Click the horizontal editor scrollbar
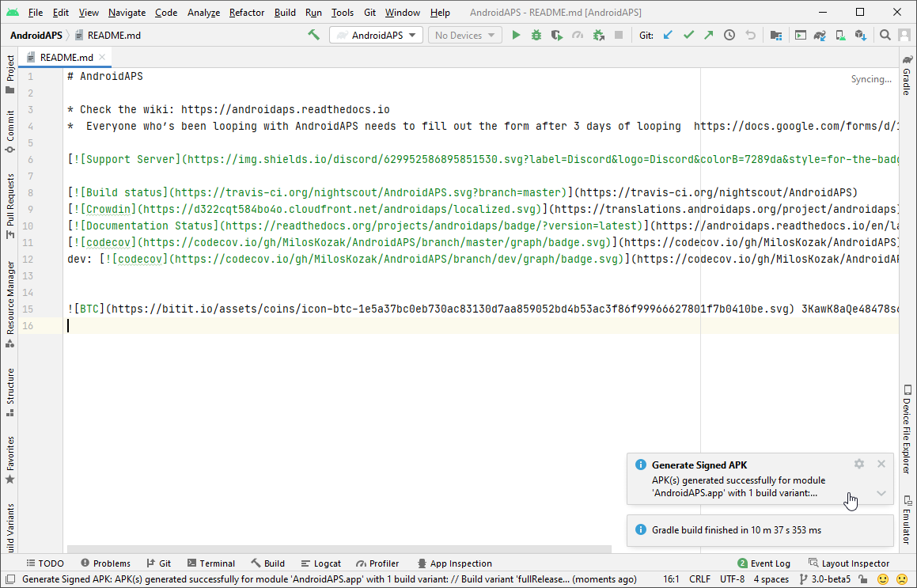 point(339,549)
